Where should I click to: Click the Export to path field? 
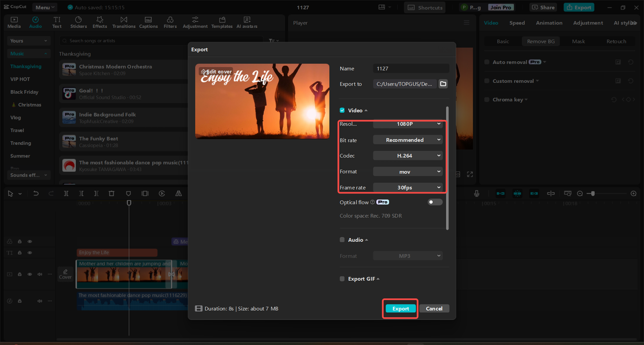point(405,84)
